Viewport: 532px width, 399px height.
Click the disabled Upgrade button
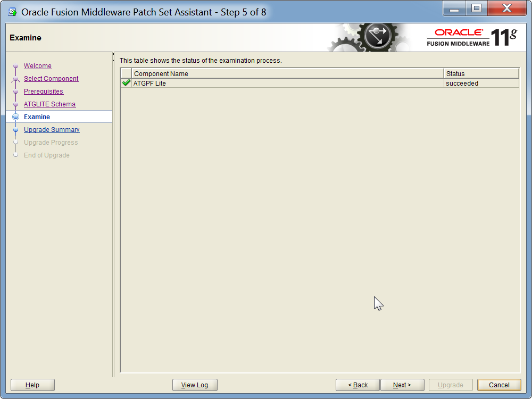451,385
